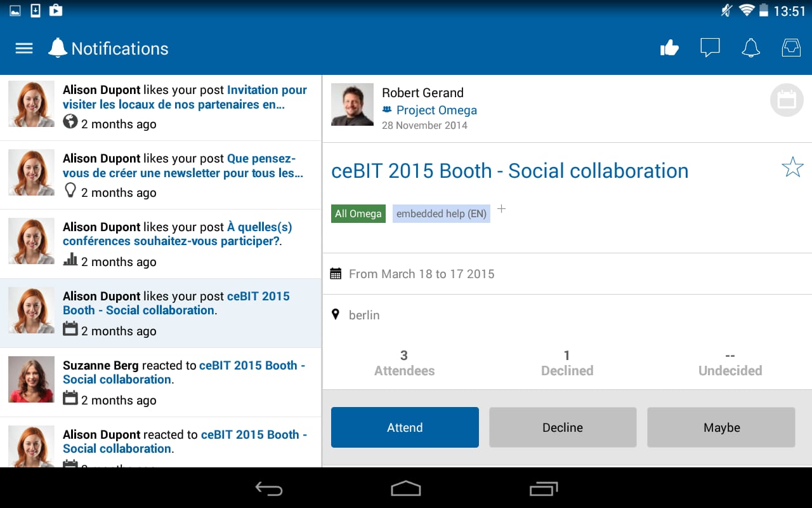Tap the Android home navigation button
Viewport: 812px width, 508px height.
pyautogui.click(x=406, y=488)
